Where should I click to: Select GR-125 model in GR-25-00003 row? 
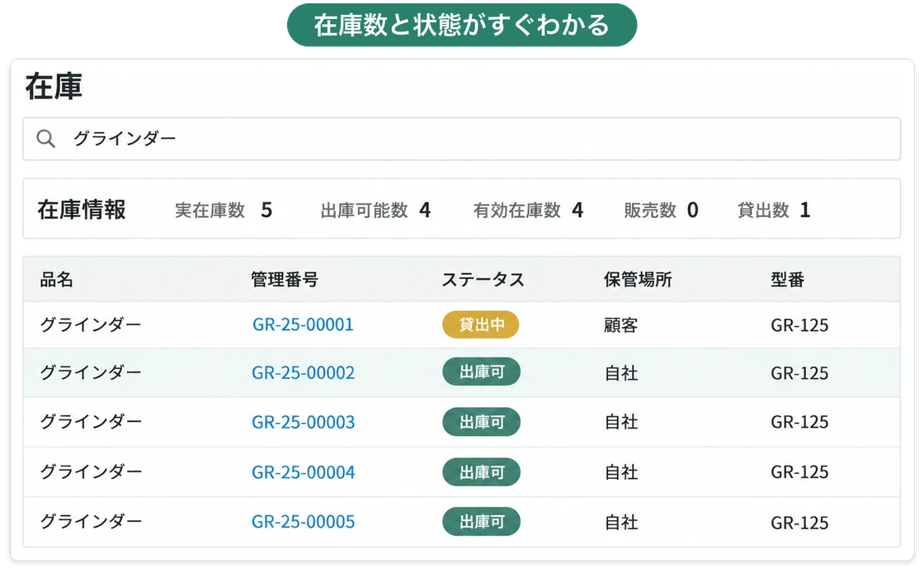point(799,422)
